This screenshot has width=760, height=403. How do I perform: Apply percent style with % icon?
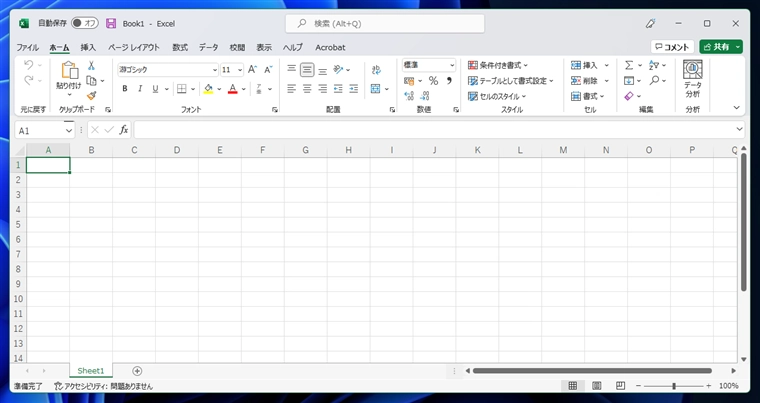pos(433,81)
